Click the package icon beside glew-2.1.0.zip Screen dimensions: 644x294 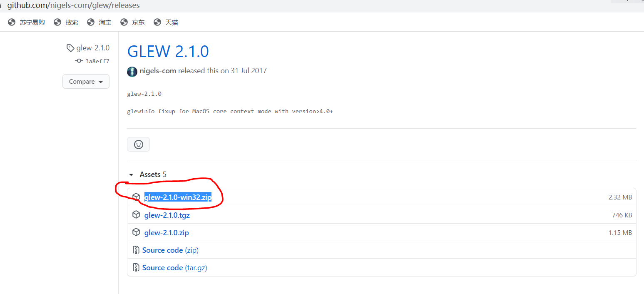[x=136, y=232]
